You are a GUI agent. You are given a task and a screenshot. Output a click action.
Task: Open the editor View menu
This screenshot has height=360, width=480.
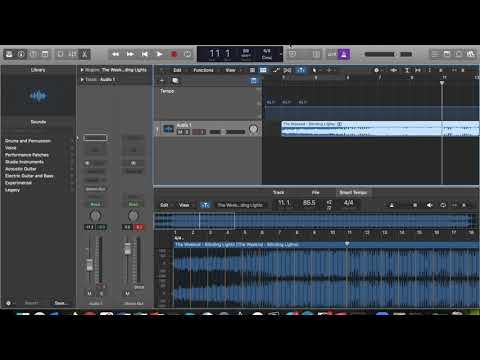click(x=184, y=205)
